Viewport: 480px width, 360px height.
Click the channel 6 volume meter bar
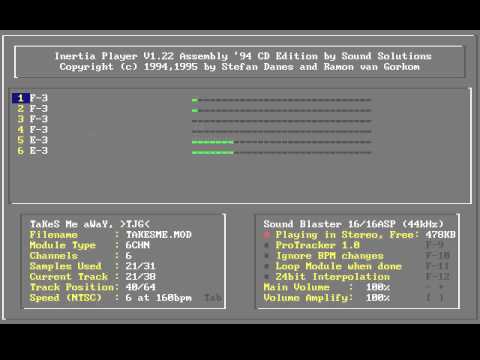[x=282, y=153]
